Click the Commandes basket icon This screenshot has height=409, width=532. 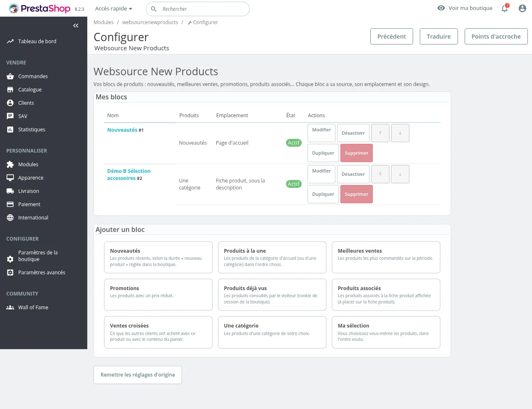coord(10,76)
